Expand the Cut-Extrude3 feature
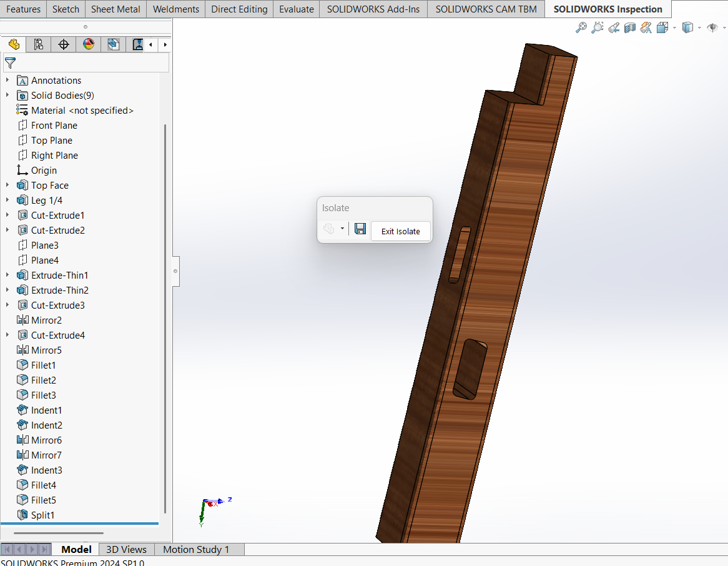728x566 pixels. (7, 305)
